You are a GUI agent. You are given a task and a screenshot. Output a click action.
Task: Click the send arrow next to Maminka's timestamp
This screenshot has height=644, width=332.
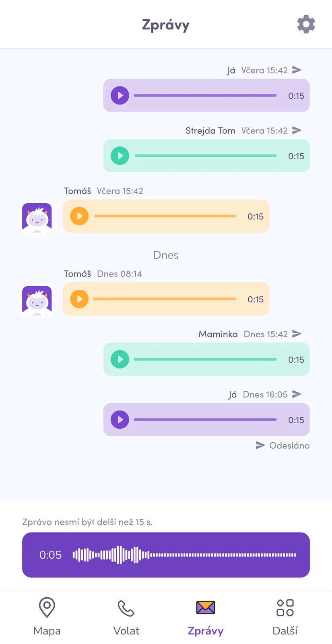coord(297,334)
